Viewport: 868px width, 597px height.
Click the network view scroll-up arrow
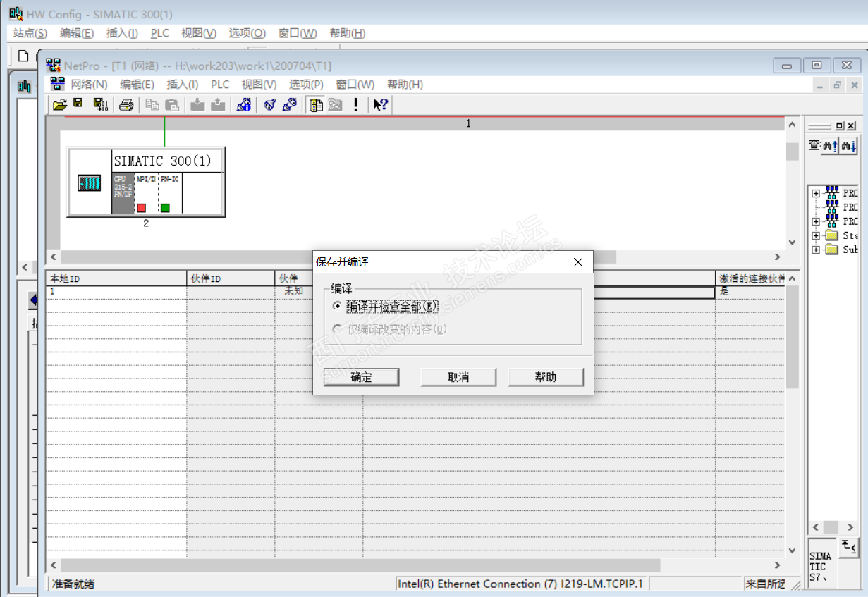(792, 124)
